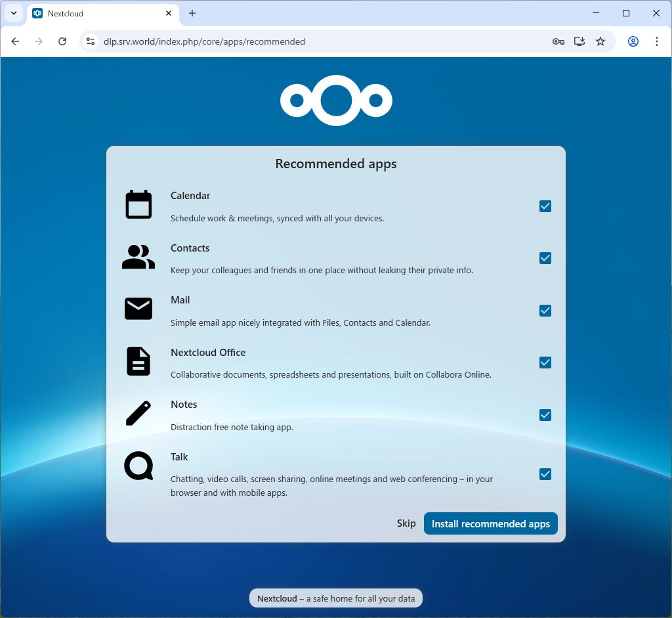Open the password manager key icon
Screen dimensions: 672x618
click(x=558, y=41)
